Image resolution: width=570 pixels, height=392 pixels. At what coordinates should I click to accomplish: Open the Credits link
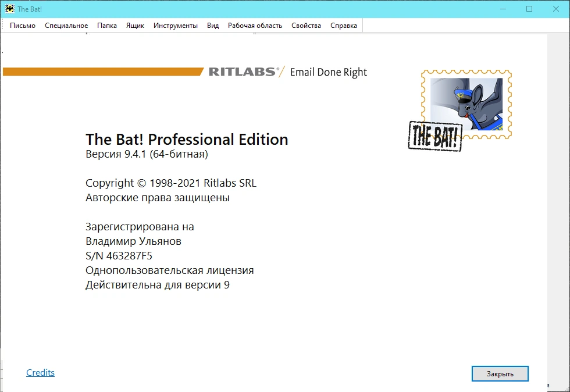coord(40,372)
